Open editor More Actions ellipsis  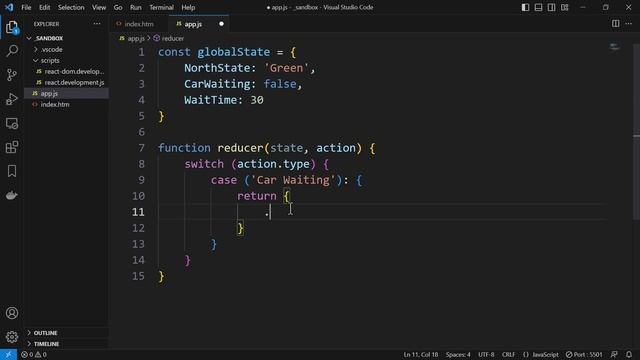click(x=629, y=24)
